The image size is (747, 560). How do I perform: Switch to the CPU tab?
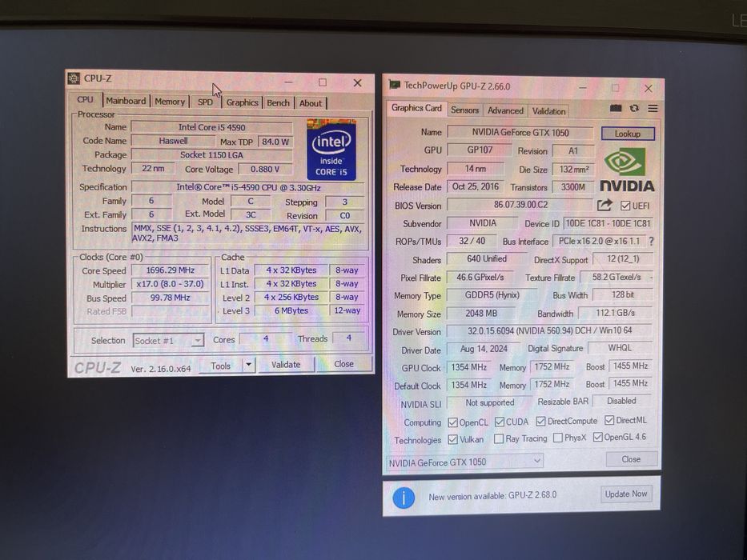click(86, 99)
